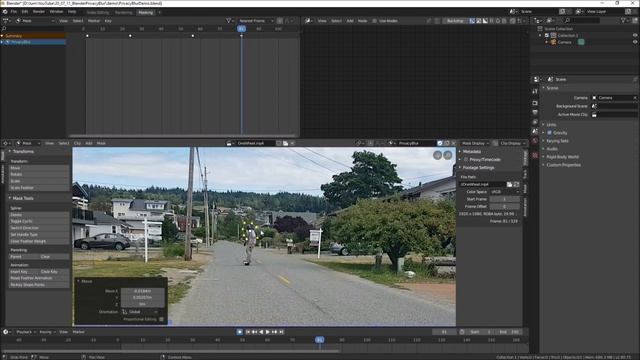Click reload icon beside clip file path
This screenshot has width=640, height=360.
click(516, 184)
